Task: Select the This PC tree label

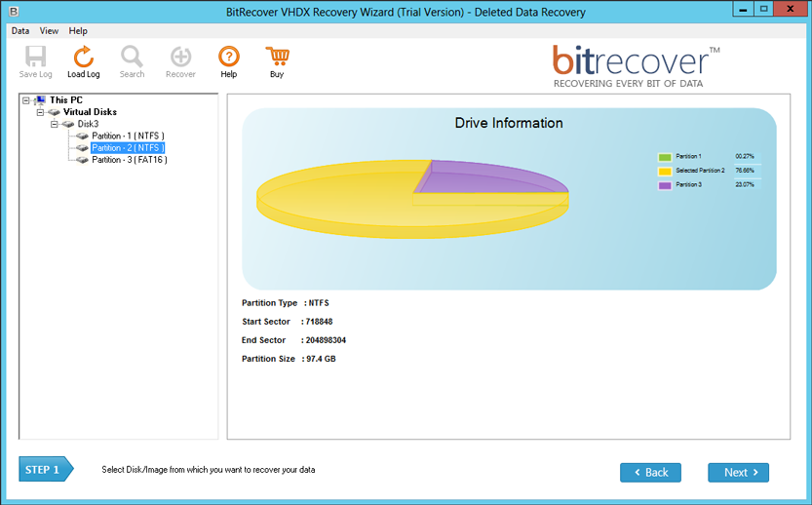Action: pos(65,100)
